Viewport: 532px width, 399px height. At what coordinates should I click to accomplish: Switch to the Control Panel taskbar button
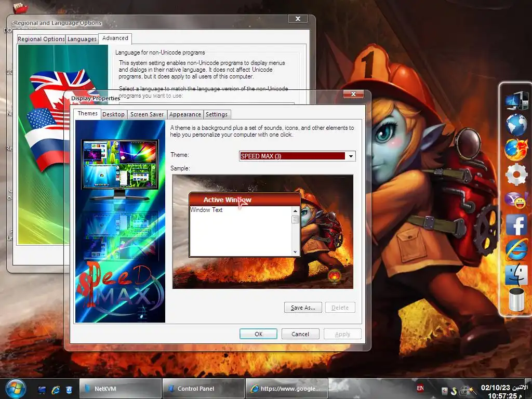(x=204, y=389)
